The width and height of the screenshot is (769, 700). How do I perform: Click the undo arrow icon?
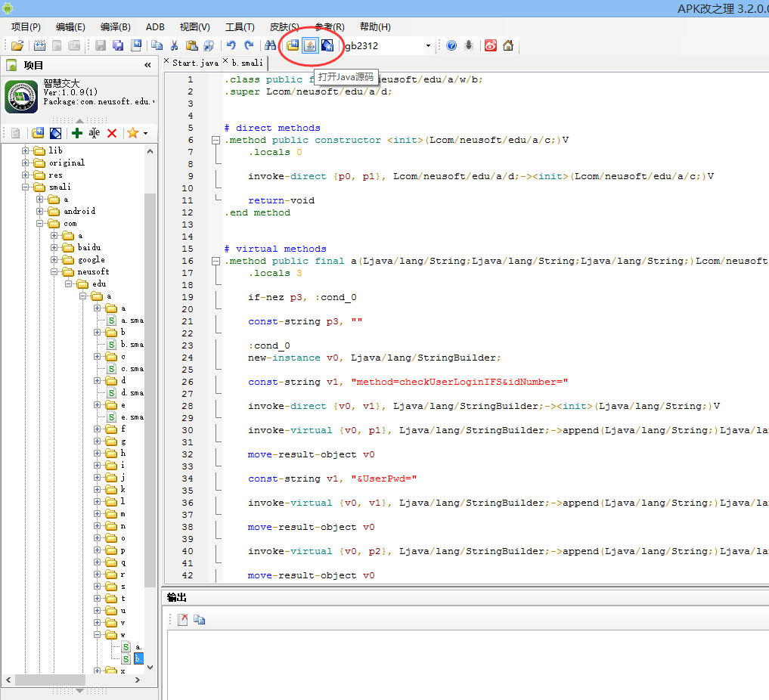(231, 45)
